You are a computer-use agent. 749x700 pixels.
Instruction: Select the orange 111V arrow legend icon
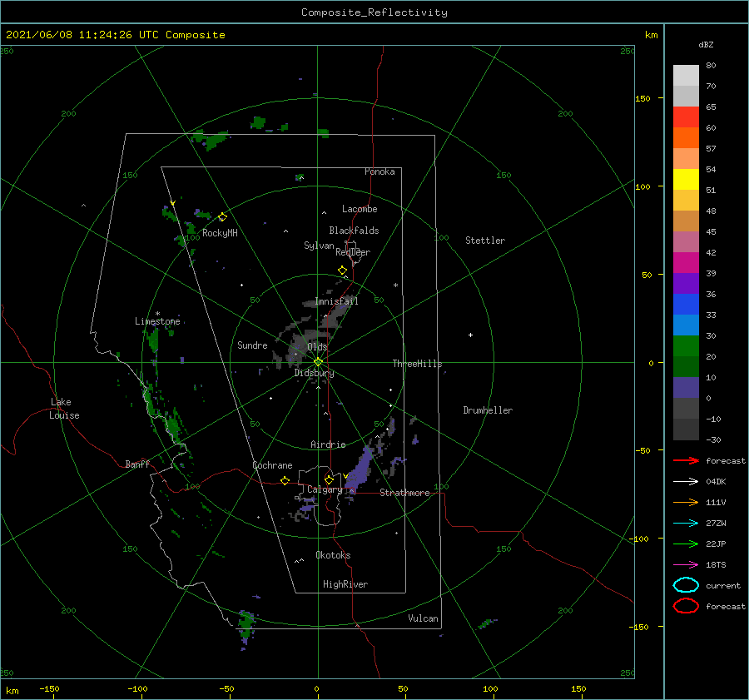(x=686, y=502)
